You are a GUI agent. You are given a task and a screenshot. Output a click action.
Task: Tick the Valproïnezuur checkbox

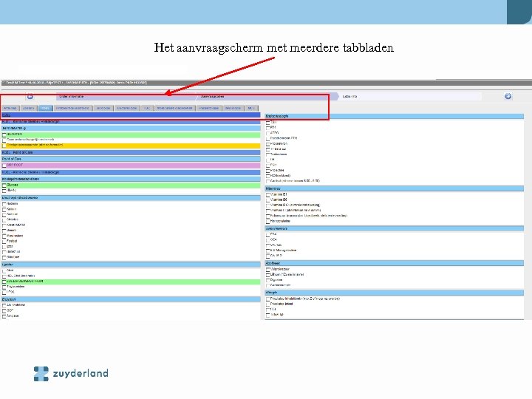(267, 270)
